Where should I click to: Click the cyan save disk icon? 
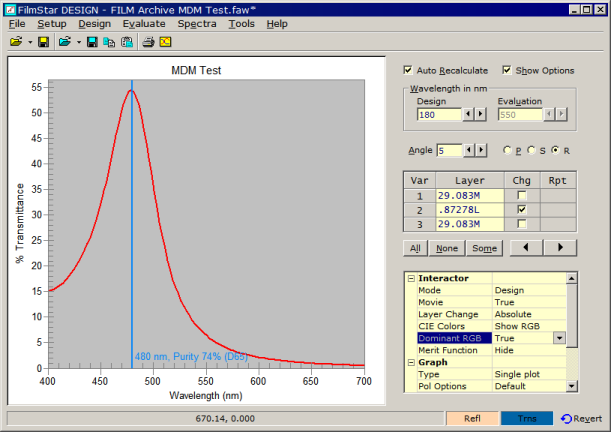coord(92,42)
